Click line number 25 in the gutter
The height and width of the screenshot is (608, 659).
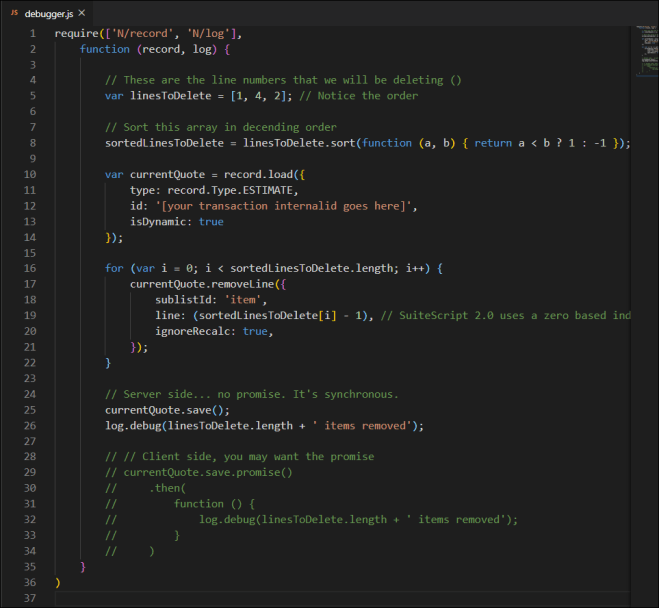point(30,410)
